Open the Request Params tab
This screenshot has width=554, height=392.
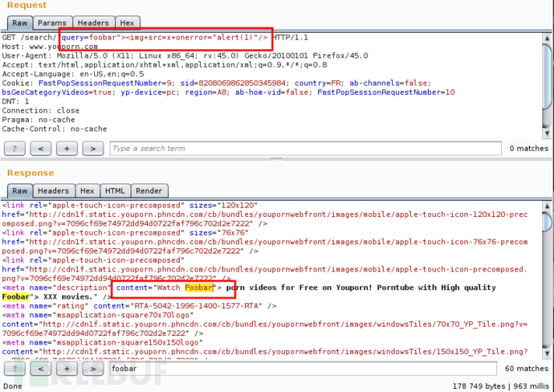tap(52, 23)
